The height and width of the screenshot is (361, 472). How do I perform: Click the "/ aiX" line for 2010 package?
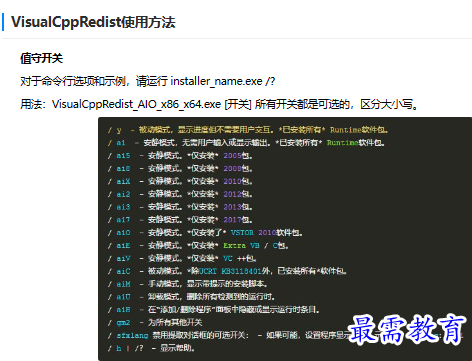point(180,181)
